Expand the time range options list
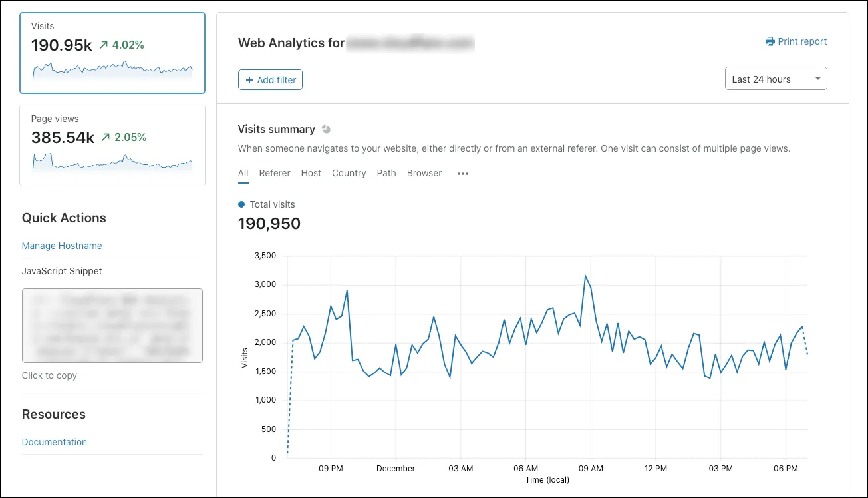 tap(776, 78)
